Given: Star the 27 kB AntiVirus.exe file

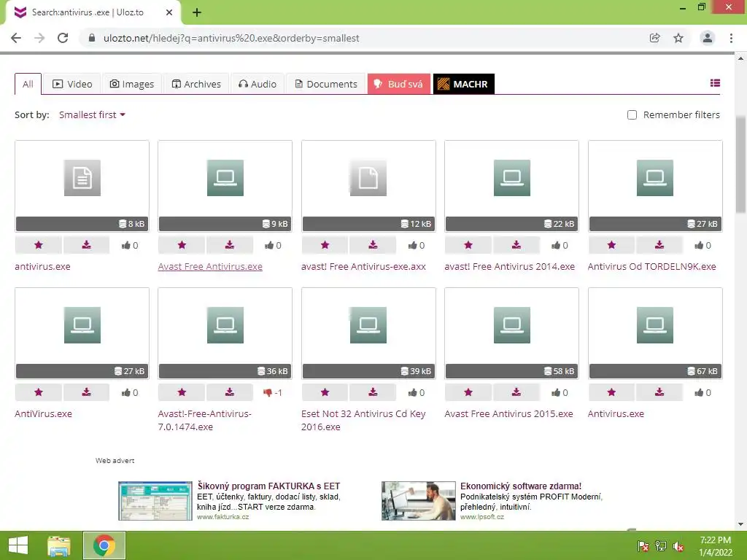Looking at the screenshot, I should click(39, 392).
